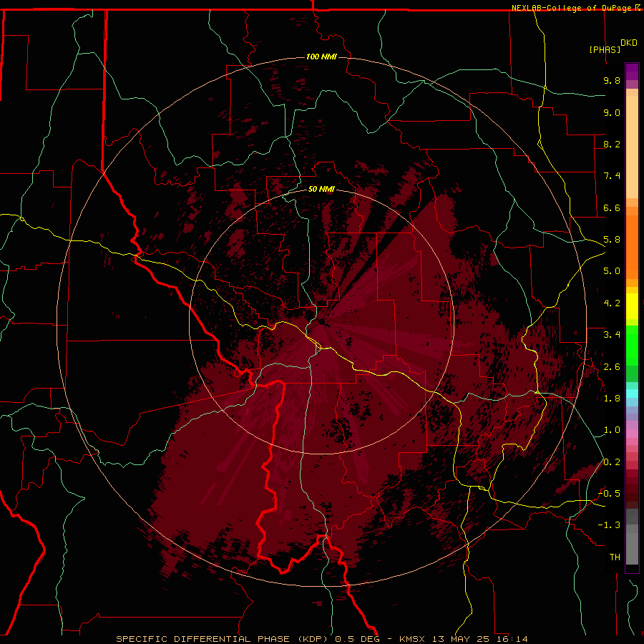Click the 6.6 legend value label
The width and height of the screenshot is (644, 644).
click(x=612, y=208)
